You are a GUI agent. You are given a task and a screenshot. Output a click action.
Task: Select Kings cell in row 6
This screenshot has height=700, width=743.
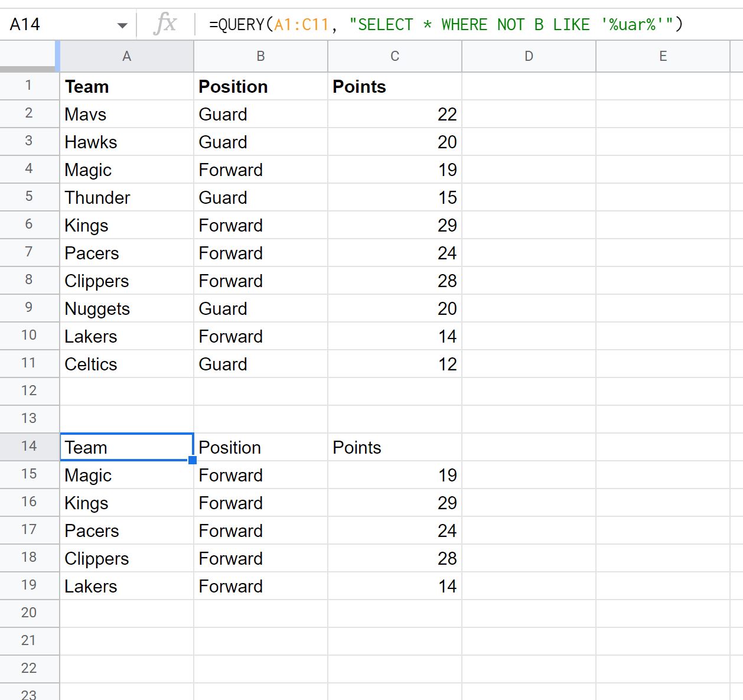127,225
